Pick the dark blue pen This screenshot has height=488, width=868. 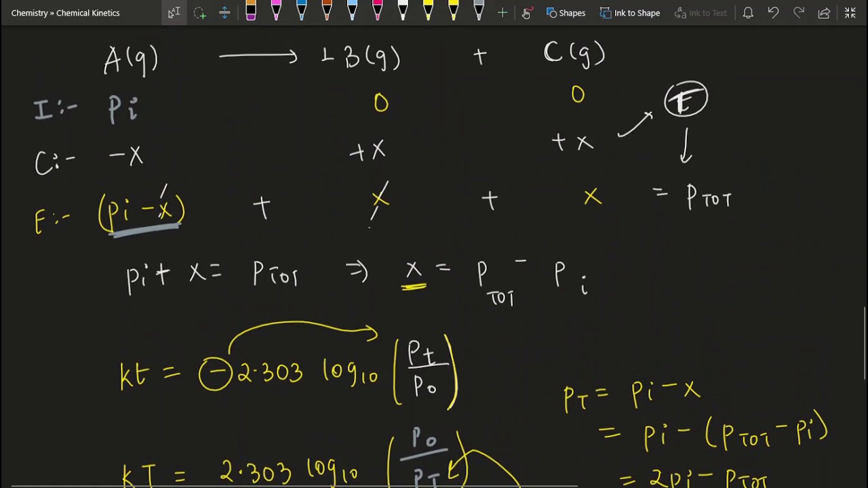(302, 11)
